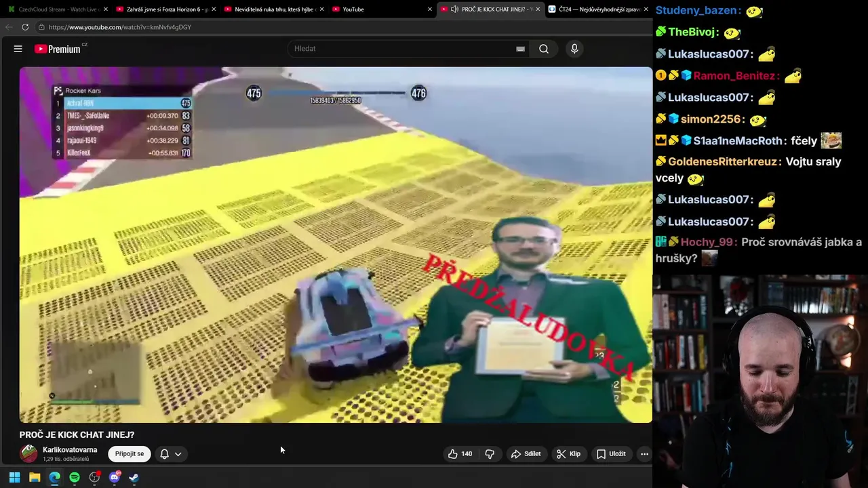
Task: Open more actions three-dot menu
Action: 644,454
